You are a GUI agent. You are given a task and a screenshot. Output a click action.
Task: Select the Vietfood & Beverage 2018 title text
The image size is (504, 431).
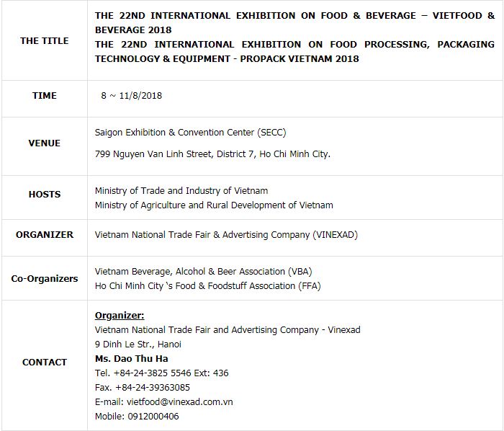tap(294, 23)
